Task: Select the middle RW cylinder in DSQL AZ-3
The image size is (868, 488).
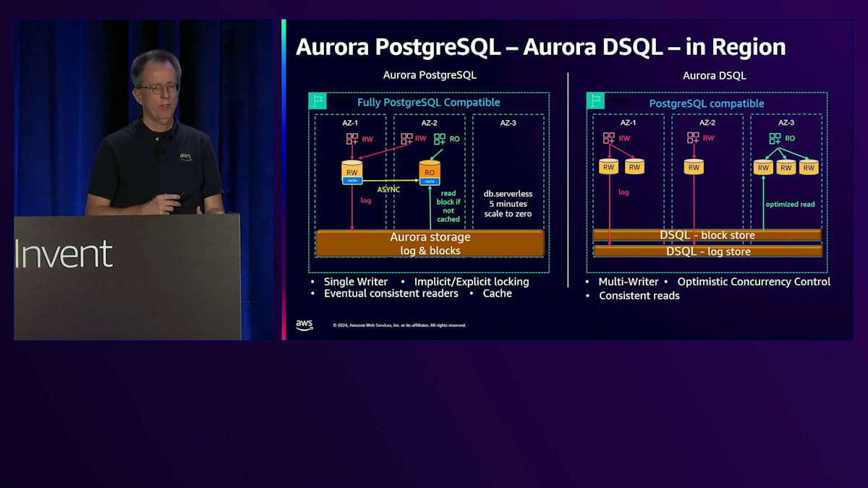Action: pyautogui.click(x=786, y=167)
